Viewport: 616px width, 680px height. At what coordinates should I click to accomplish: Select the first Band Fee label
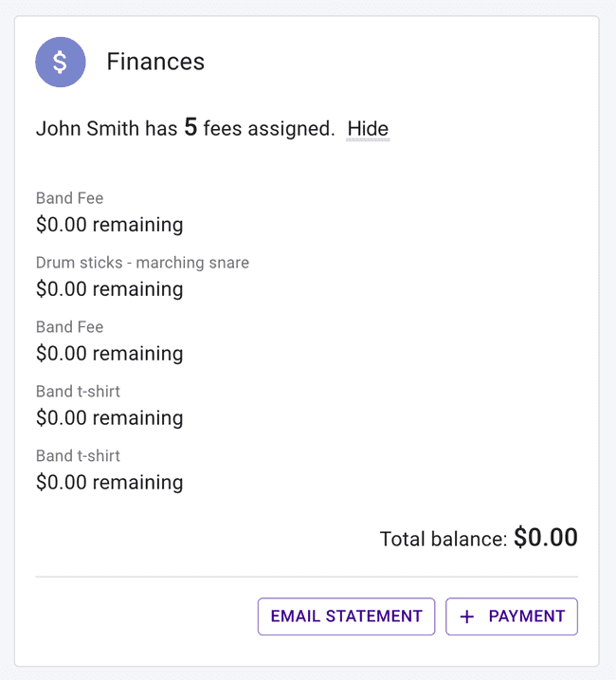(x=69, y=198)
